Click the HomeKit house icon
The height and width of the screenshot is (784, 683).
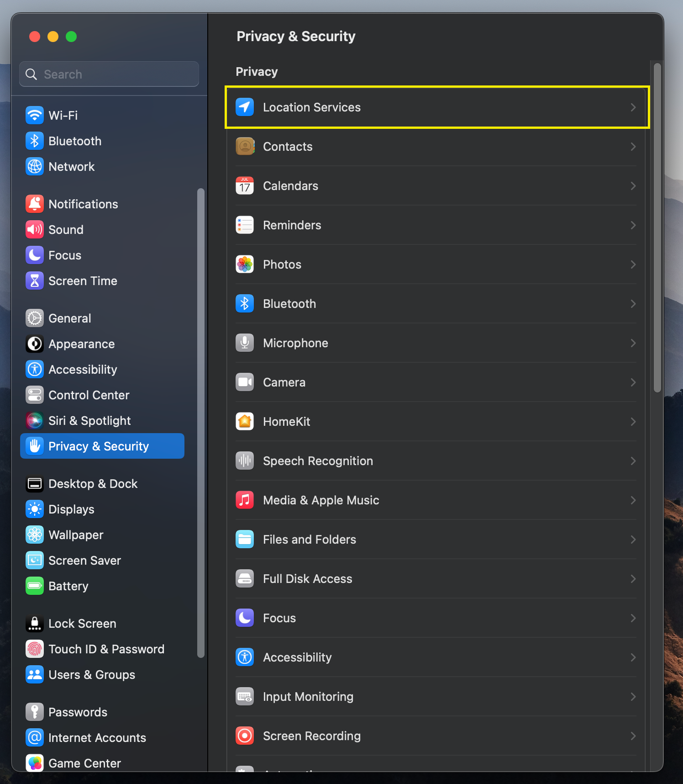click(245, 421)
